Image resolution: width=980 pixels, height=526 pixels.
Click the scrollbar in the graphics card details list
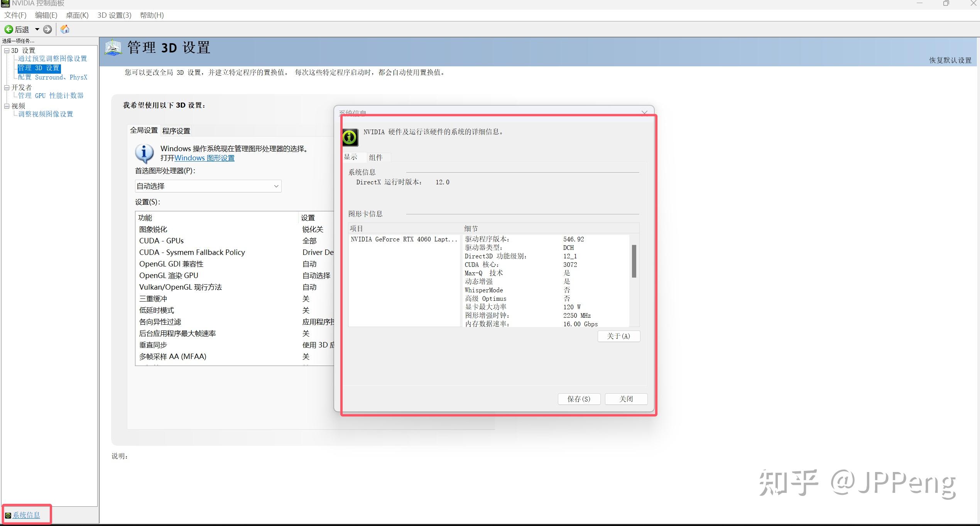[633, 261]
